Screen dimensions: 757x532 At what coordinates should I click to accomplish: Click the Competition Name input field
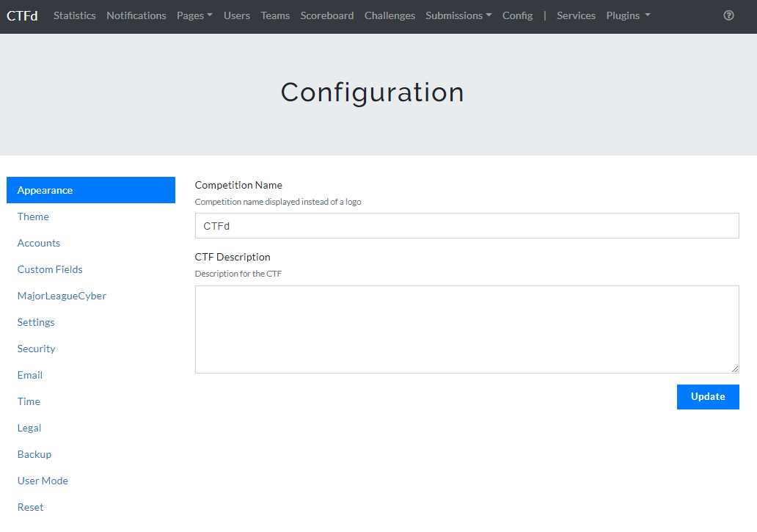click(467, 226)
